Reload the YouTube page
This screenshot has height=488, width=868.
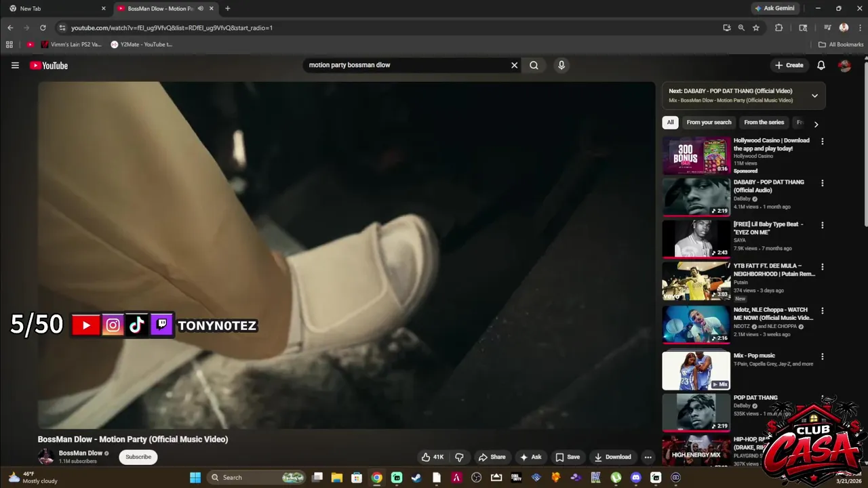pos(43,28)
